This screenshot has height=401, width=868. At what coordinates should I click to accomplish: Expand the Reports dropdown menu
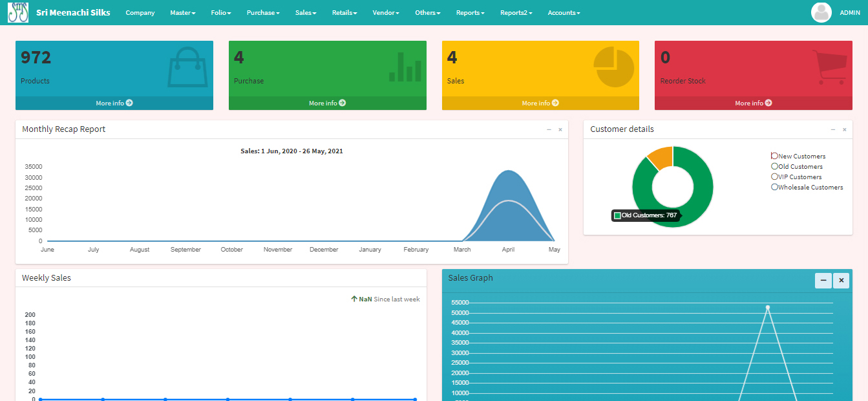[470, 13]
